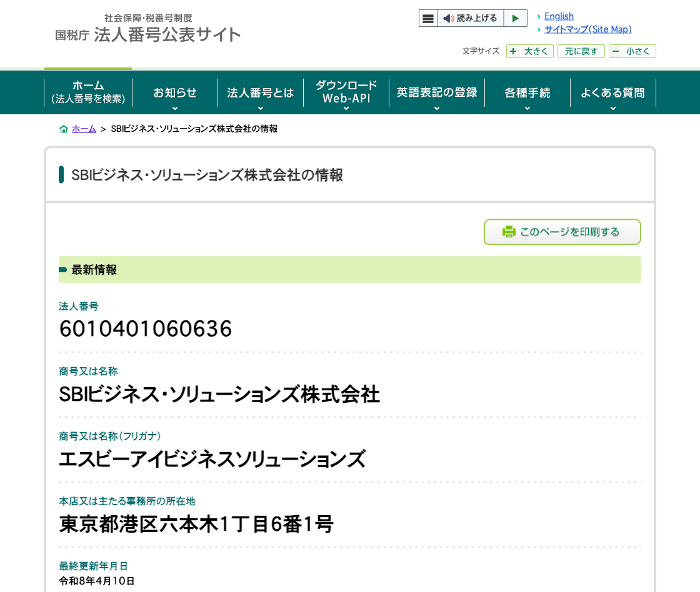This screenshot has height=592, width=700.
Task: Click the 本店又は主たる事務所の所在地 label
Action: 127,501
